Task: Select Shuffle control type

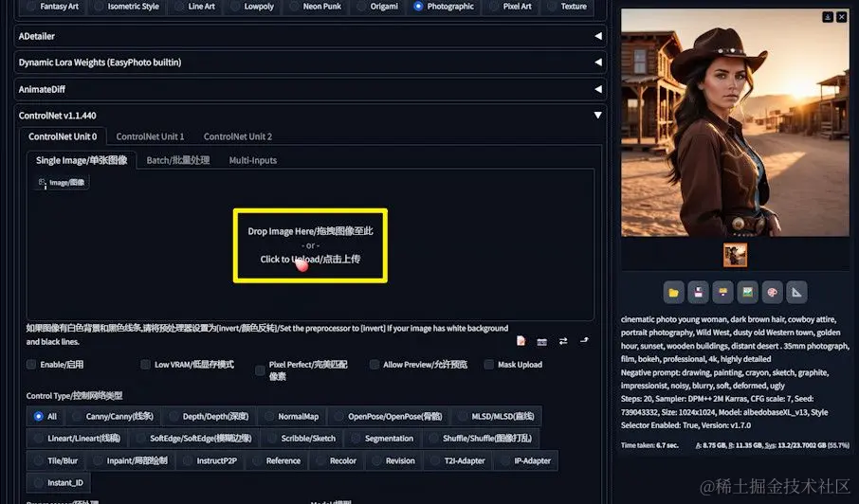Action: (x=481, y=439)
